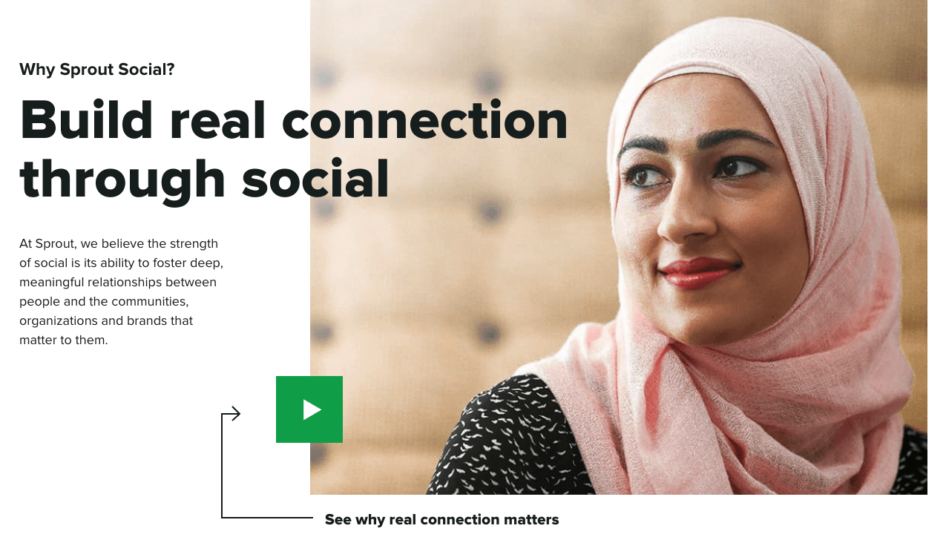Click the word 'social' in the headline
This screenshot has height=560, width=946.
(316, 181)
